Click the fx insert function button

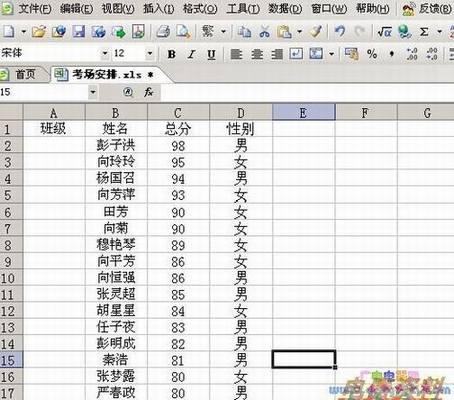(148, 92)
